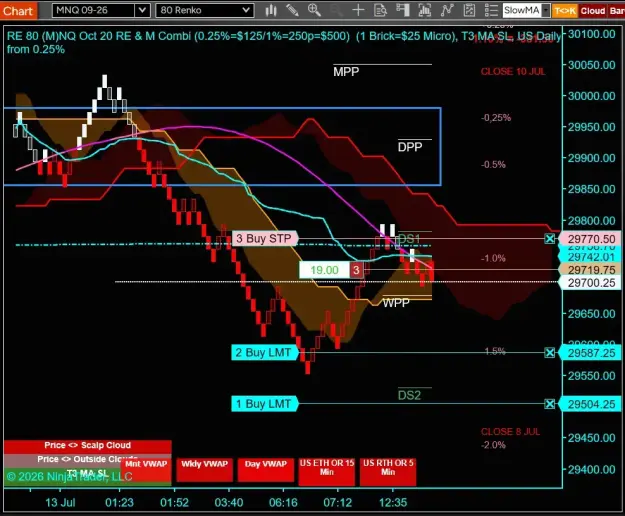Image resolution: width=625 pixels, height=516 pixels.
Task: Select the drawing tools pencil icon
Action: [x=292, y=10]
